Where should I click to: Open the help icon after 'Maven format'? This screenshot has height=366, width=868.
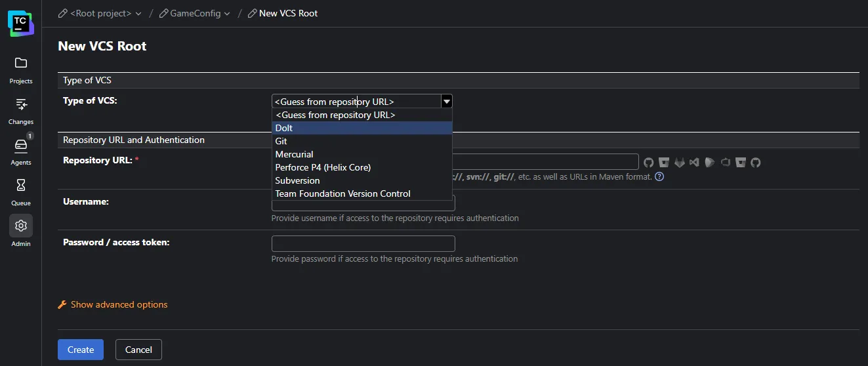tap(660, 176)
